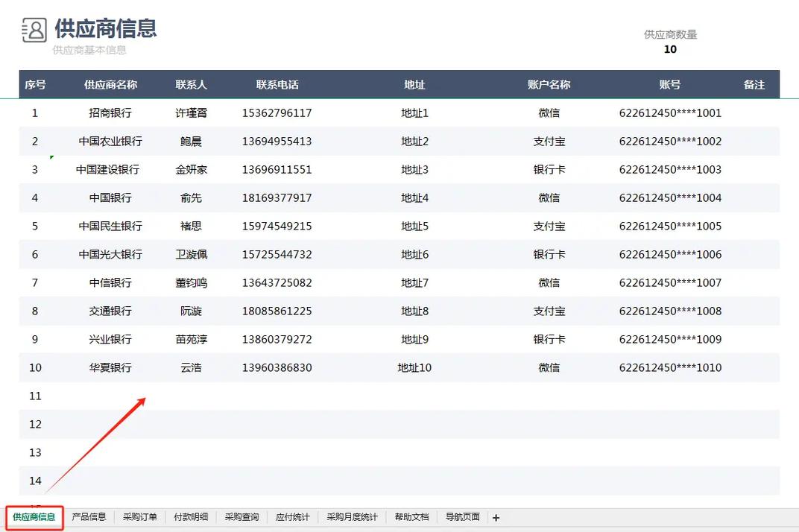
Task: Select contact cell 董钧鸣
Action: click(x=191, y=283)
